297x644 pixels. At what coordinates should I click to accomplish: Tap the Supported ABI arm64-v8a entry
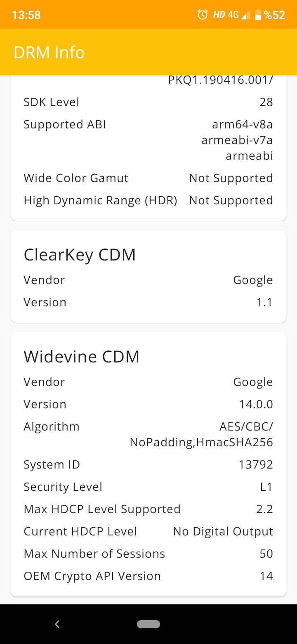[243, 124]
